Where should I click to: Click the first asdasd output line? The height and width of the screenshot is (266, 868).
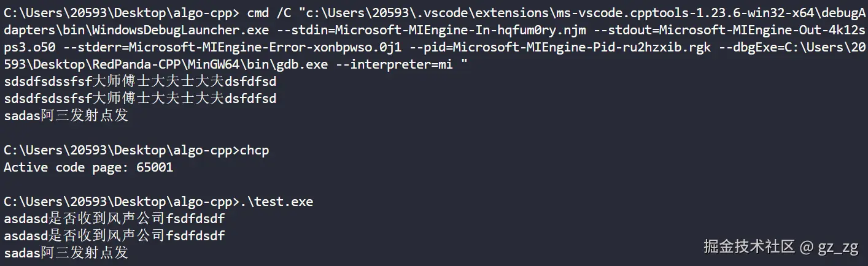pyautogui.click(x=114, y=218)
